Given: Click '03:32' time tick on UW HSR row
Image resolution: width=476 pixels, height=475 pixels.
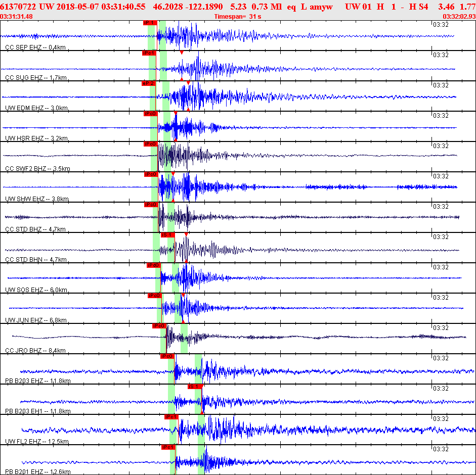Looking at the screenshot, I should [441, 116].
